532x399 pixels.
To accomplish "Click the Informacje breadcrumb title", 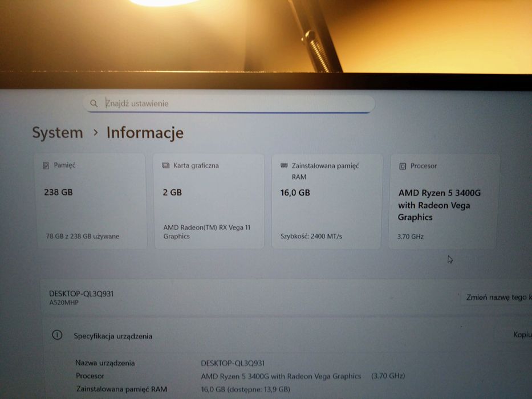I will pos(145,133).
